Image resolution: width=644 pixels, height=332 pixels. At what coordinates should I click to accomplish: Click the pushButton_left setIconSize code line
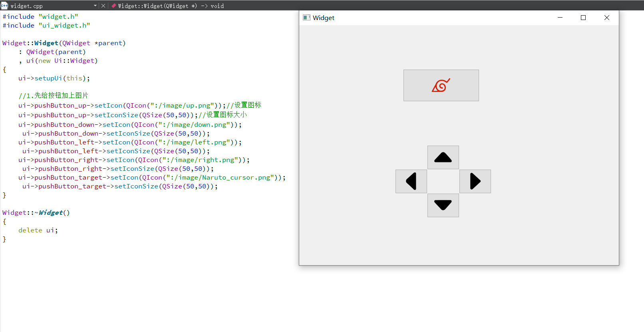click(116, 151)
